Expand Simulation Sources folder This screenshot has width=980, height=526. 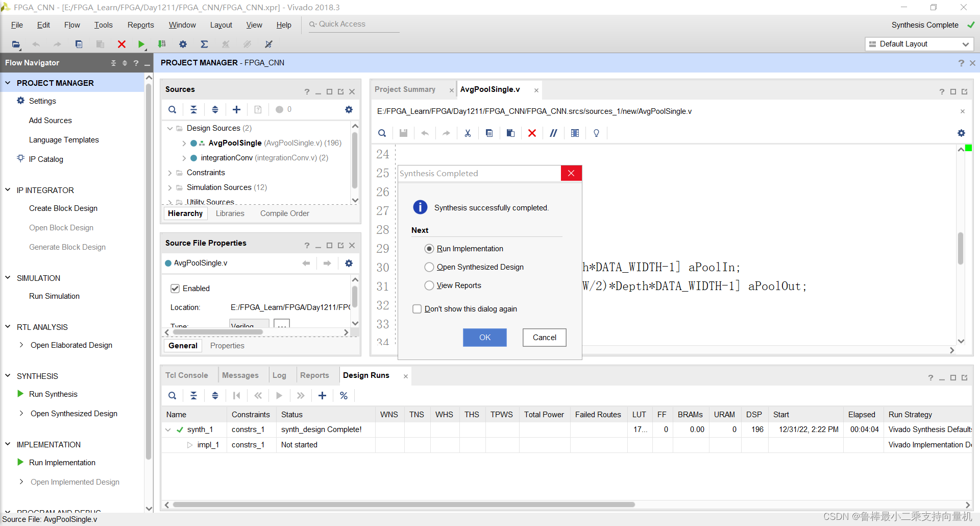(x=170, y=188)
